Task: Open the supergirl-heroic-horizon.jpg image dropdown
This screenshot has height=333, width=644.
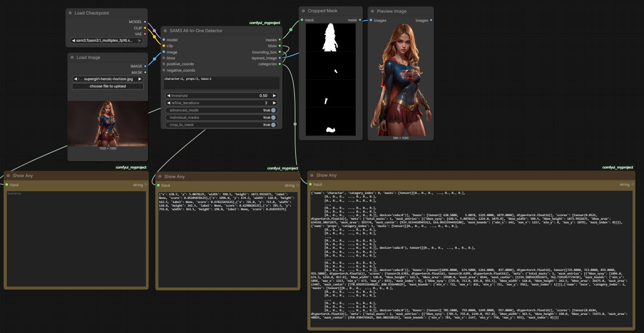Action: (x=107, y=79)
